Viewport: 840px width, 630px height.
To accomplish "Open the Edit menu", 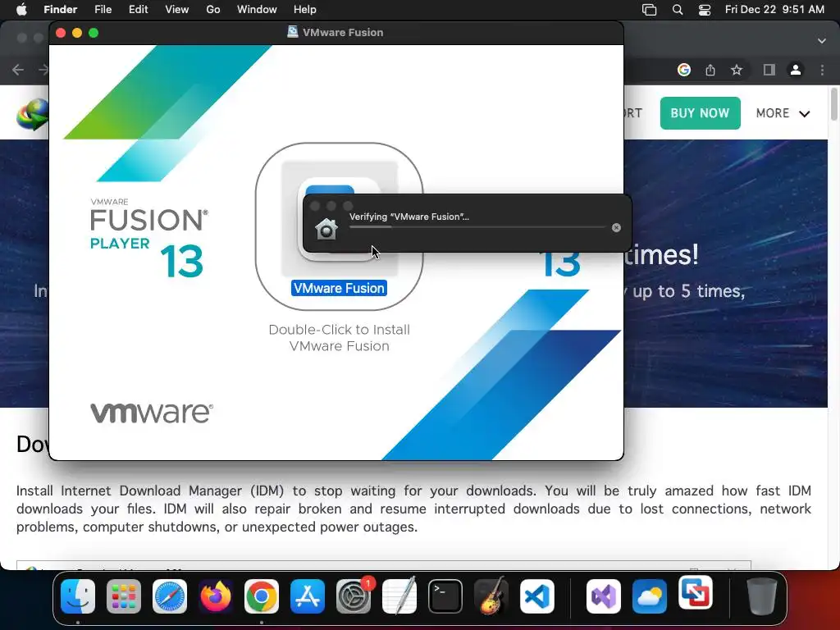I will 138,10.
